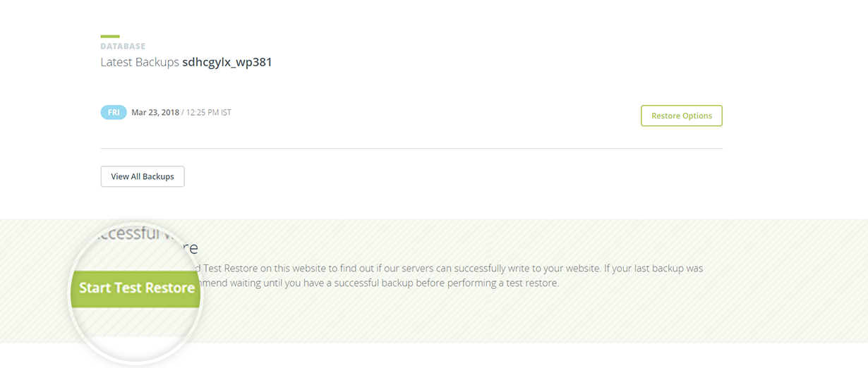Click the green accent bar above DATABASE
The image size is (868, 368).
[110, 36]
